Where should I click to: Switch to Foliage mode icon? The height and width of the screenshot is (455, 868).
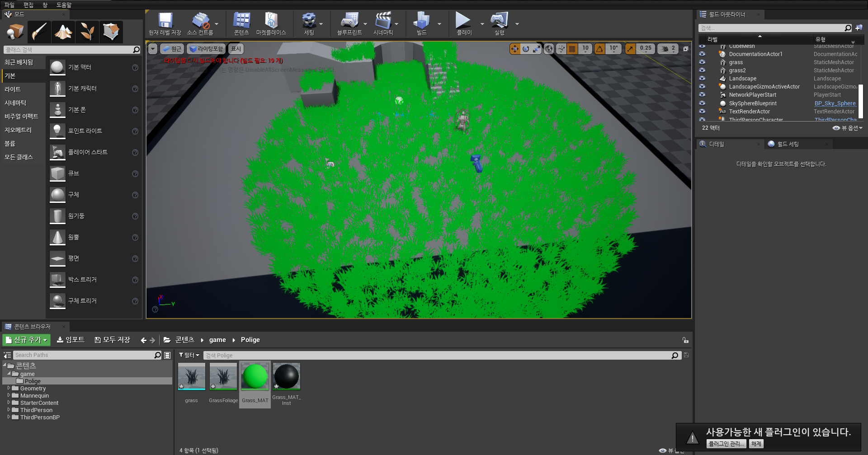(x=87, y=32)
